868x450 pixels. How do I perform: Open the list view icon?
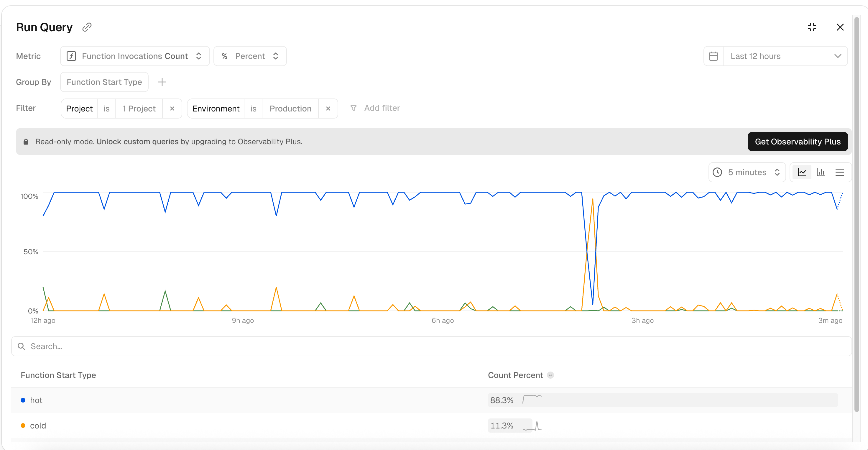point(840,172)
